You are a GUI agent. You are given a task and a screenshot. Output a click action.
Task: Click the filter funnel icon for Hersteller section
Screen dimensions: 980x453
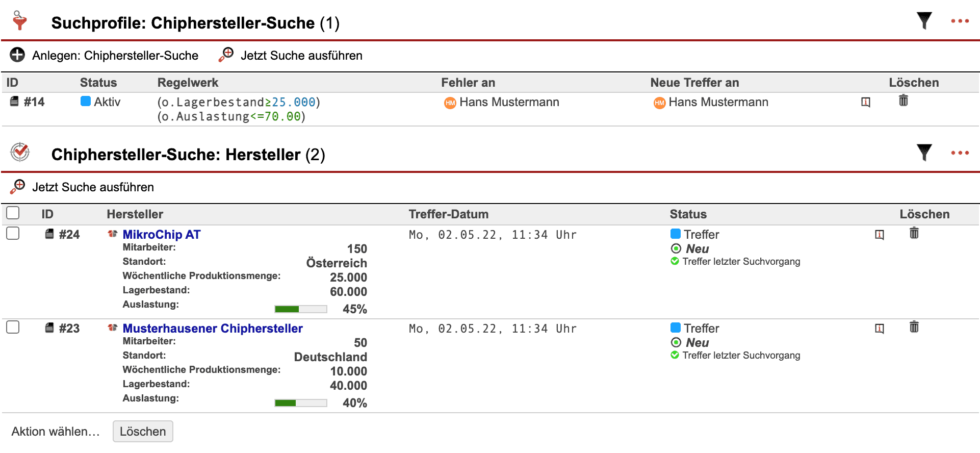924,153
